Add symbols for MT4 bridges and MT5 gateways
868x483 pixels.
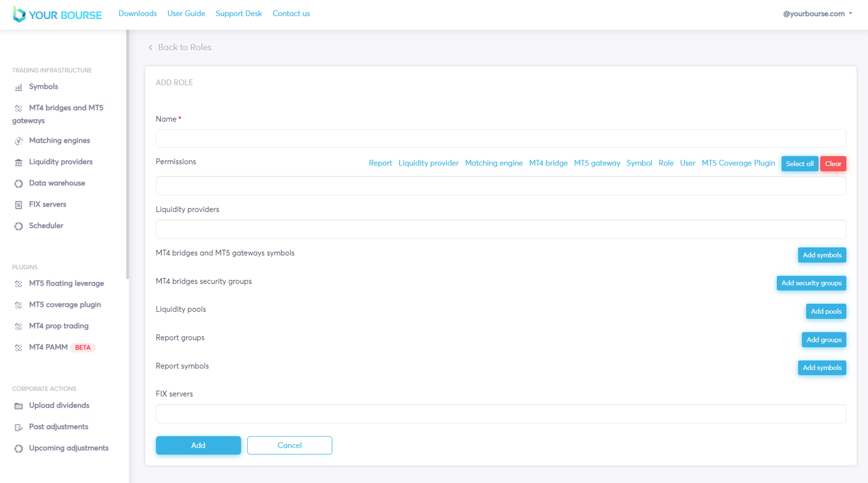(822, 255)
